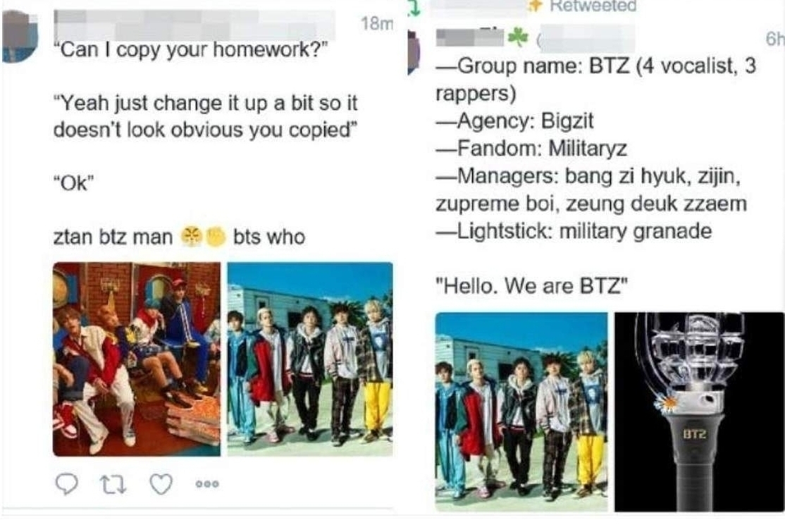The image size is (785, 532).
Task: Click the 18m timestamp link
Action: (x=376, y=23)
